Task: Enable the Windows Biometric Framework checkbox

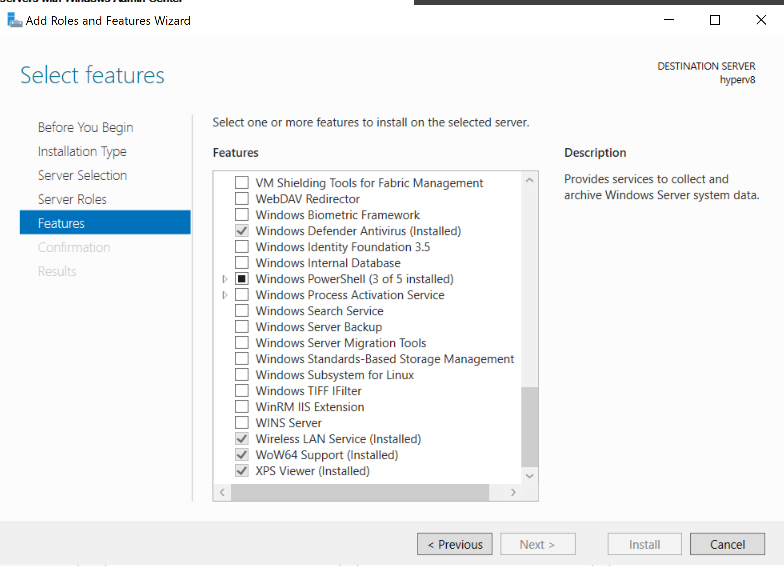Action: tap(242, 214)
